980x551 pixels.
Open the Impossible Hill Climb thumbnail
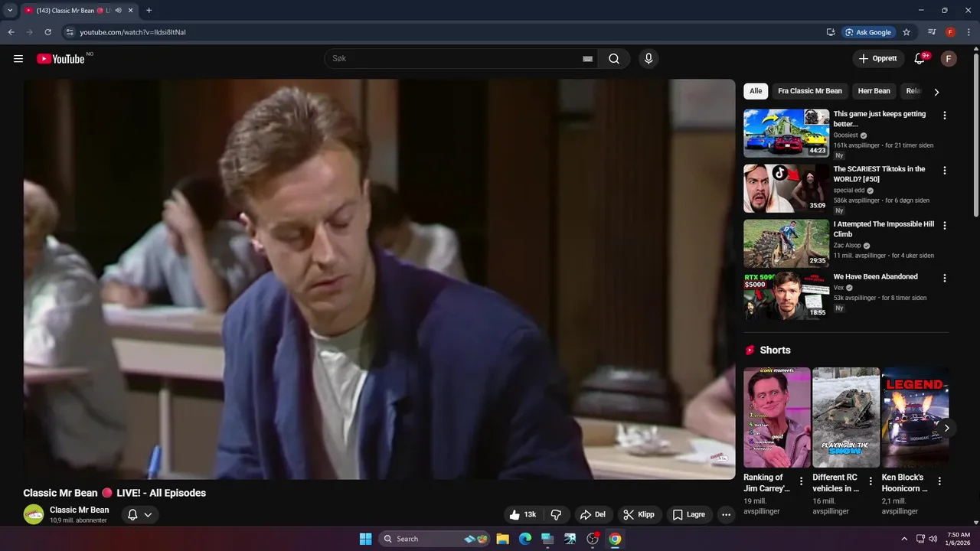point(786,243)
